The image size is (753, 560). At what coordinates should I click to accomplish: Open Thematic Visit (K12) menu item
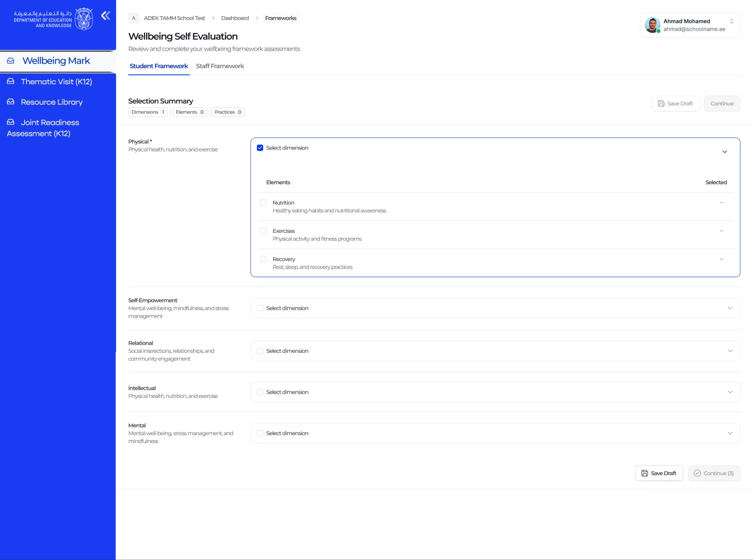coord(58,81)
